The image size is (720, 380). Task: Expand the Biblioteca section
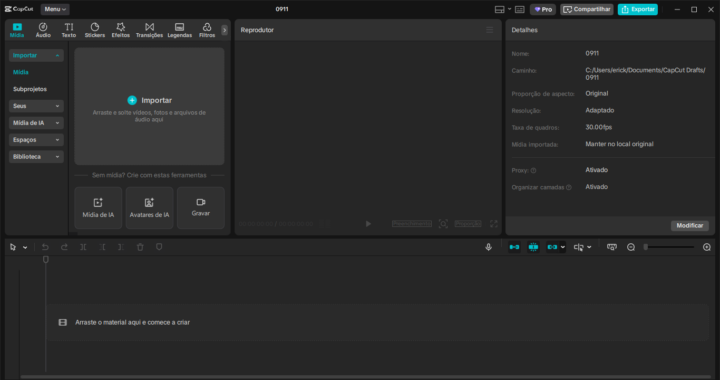click(36, 157)
